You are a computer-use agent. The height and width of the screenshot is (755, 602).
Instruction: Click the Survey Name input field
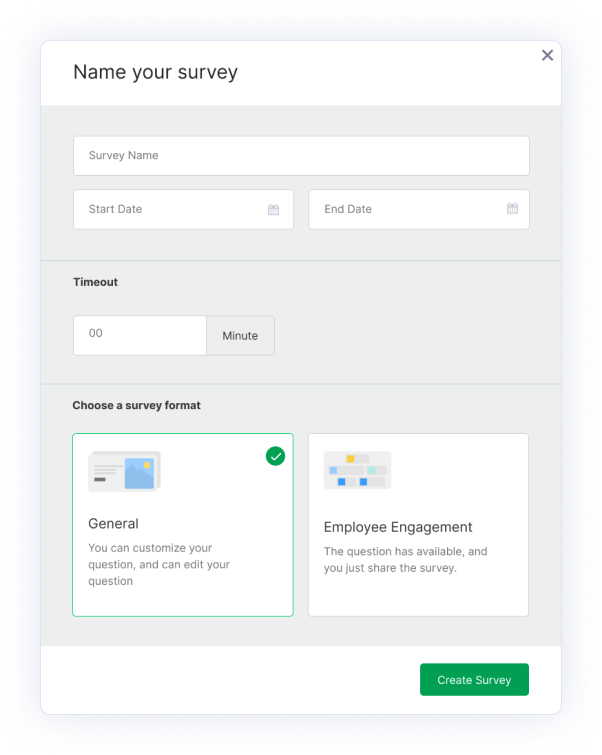[300, 156]
